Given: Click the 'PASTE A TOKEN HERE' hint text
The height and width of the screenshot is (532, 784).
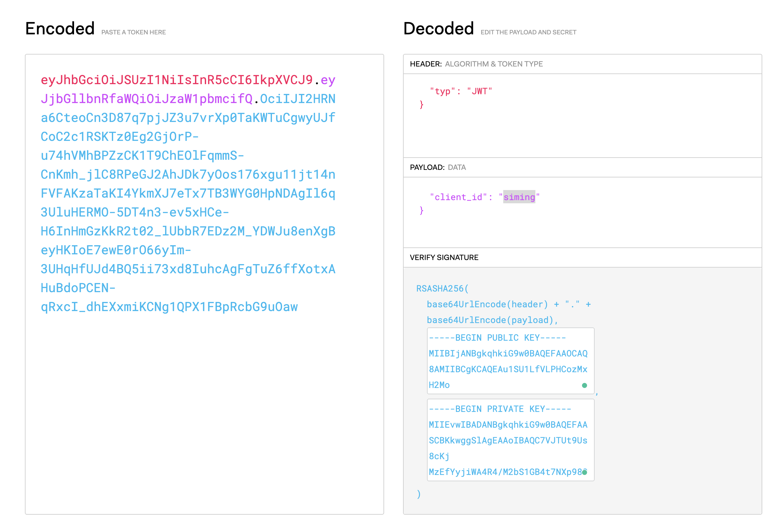Looking at the screenshot, I should click(134, 32).
